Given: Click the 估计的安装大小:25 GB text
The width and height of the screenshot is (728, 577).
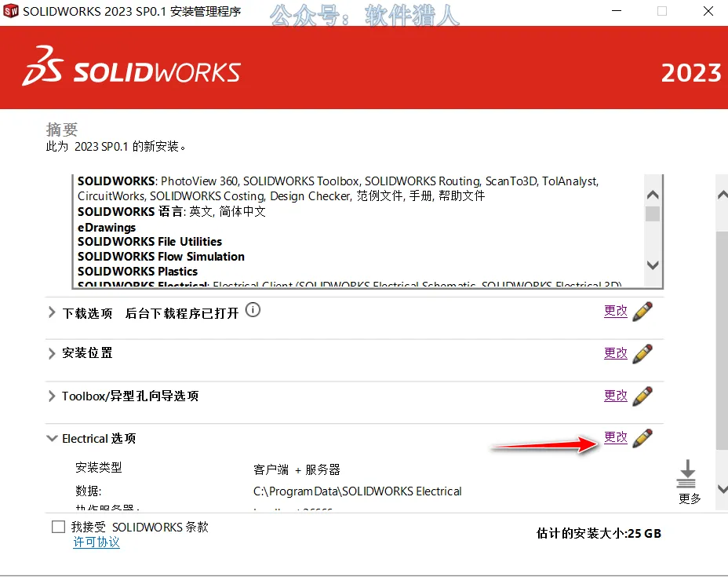Looking at the screenshot, I should [x=599, y=533].
